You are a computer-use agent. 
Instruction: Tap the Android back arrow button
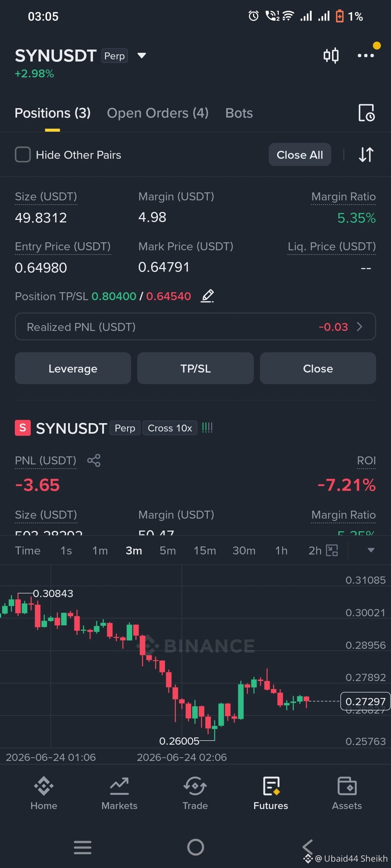click(x=308, y=847)
